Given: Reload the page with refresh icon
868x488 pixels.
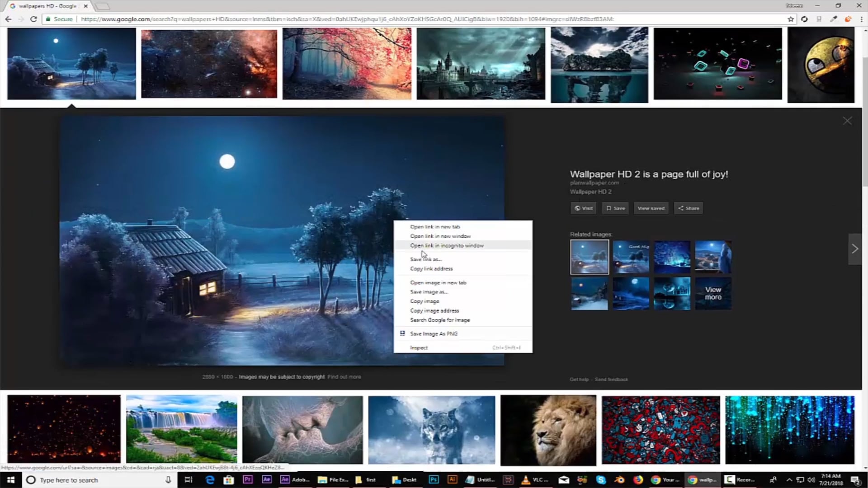Looking at the screenshot, I should point(33,19).
